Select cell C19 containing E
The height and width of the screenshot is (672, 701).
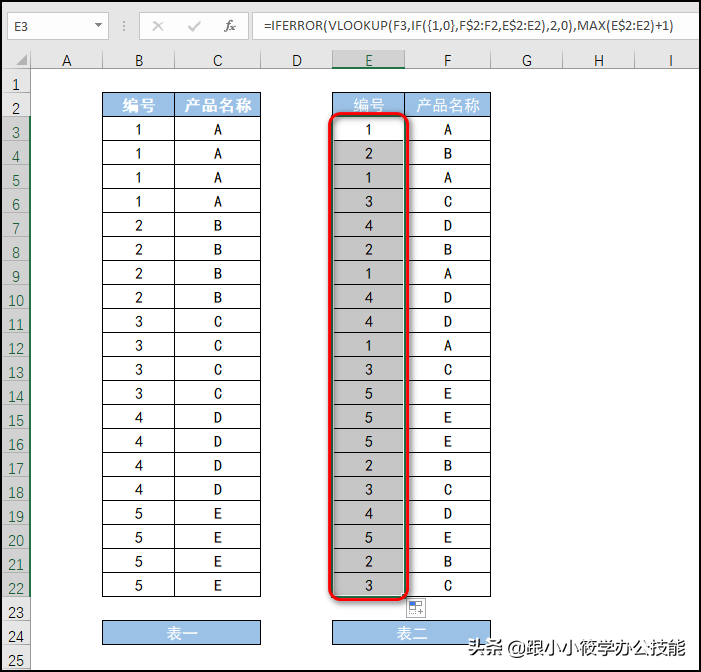218,513
